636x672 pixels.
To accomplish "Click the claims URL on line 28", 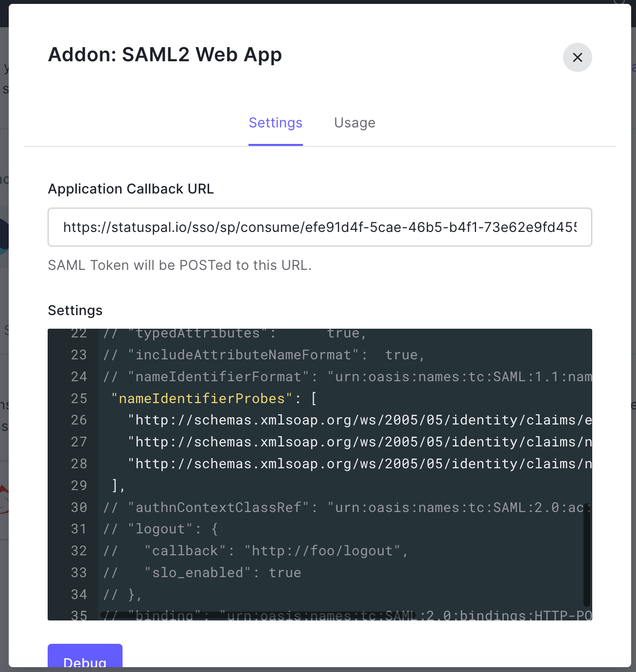I will [360, 464].
